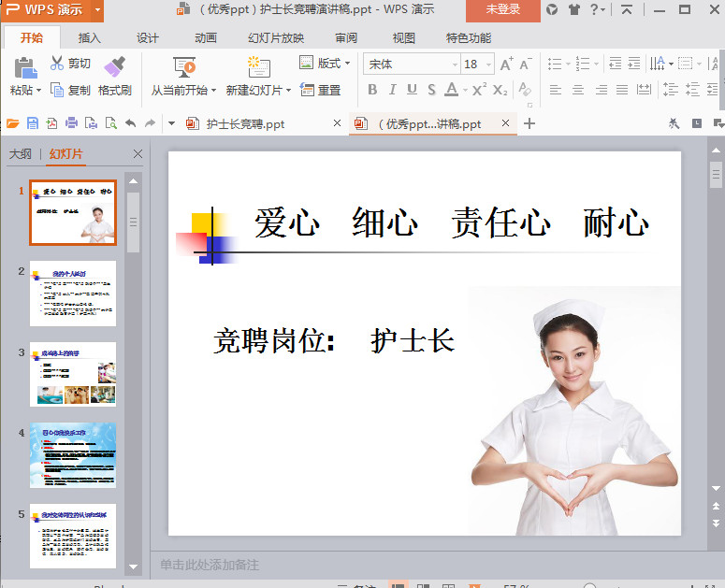This screenshot has height=588, width=725.
Task: Undo the last action
Action: pyautogui.click(x=130, y=123)
